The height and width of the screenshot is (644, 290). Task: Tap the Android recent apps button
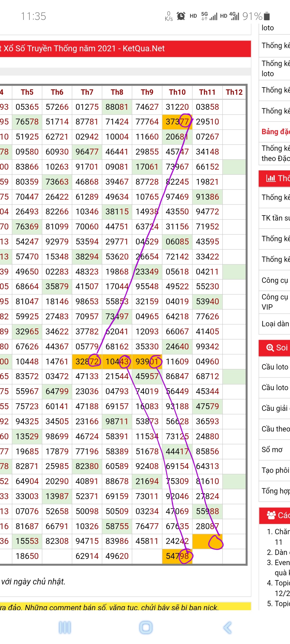tap(65, 628)
